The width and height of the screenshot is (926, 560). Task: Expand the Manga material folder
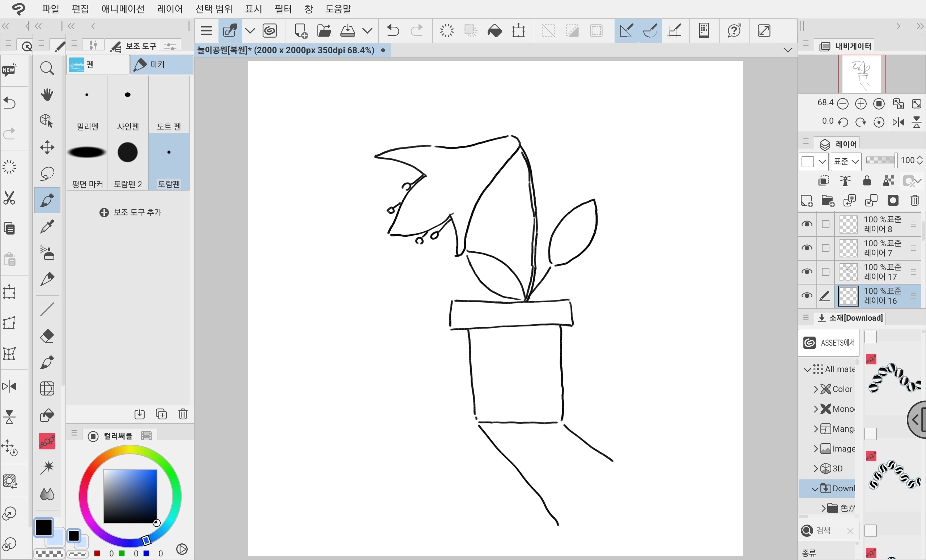click(816, 429)
